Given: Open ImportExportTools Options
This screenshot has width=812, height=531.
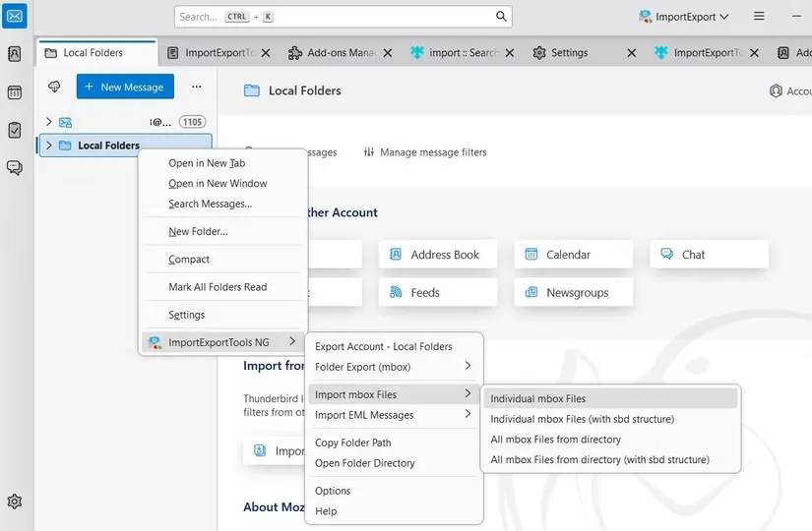Looking at the screenshot, I should coord(394,491).
